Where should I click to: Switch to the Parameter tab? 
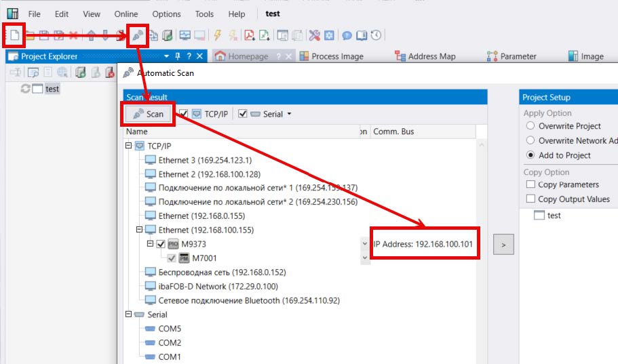tap(511, 56)
